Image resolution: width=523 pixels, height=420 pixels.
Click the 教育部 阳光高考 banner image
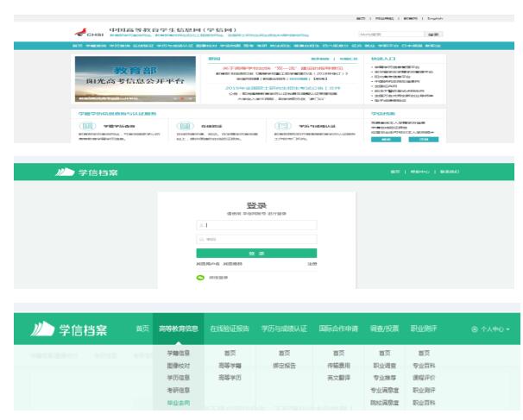[x=135, y=78]
